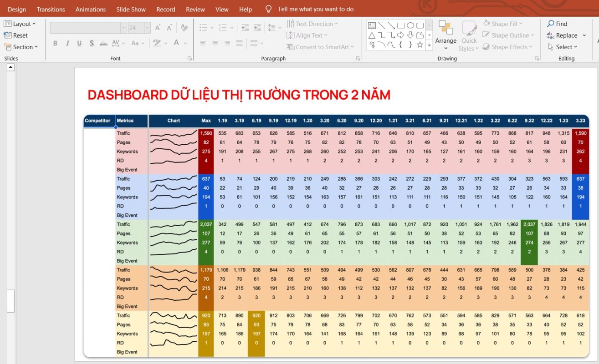Select the Star shape in the drawing gallery
The width and height of the screenshot is (599, 364).
[420, 45]
